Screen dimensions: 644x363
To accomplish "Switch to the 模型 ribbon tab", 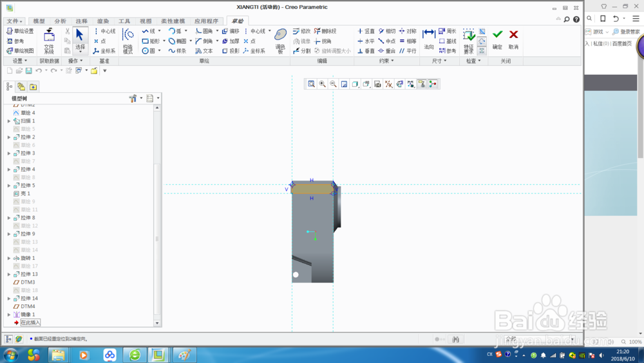I will coord(39,21).
